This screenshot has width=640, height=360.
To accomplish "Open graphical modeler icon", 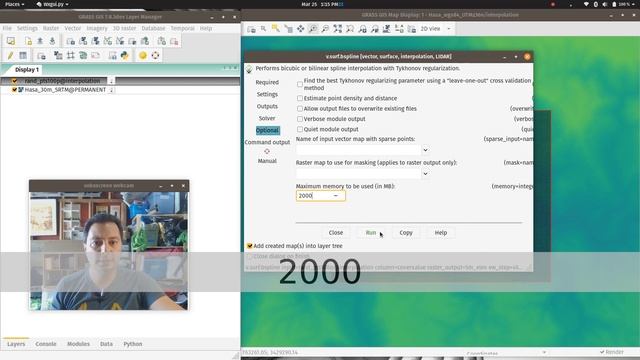I will (83, 55).
